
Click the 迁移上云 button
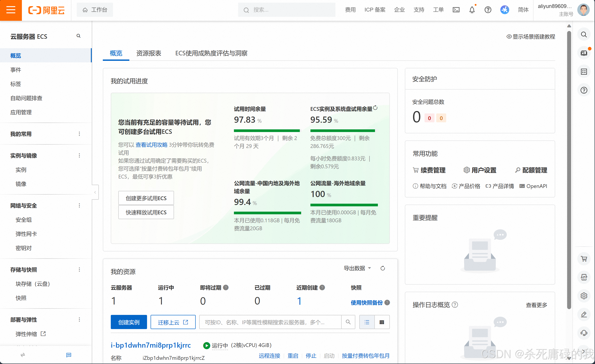click(173, 322)
